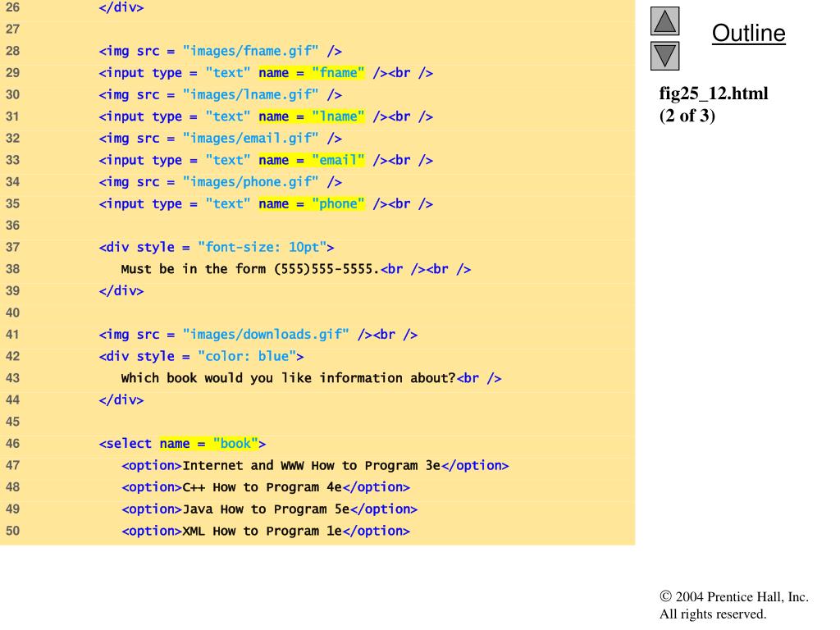Image resolution: width=840 pixels, height=630 pixels.
Task: Click the '© 2004 Prentice Hall, Inc.' text
Action: (734, 596)
